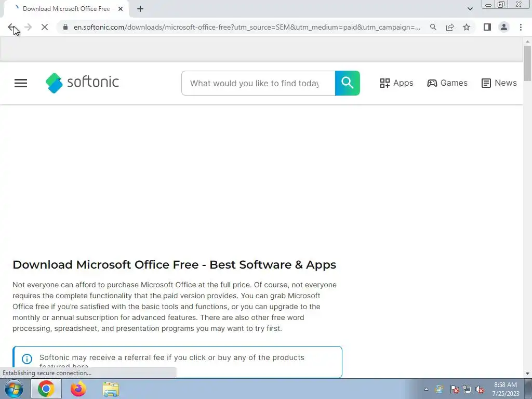
Task: Click the "Softonic may receive a referral fee" notice text
Action: point(172,362)
